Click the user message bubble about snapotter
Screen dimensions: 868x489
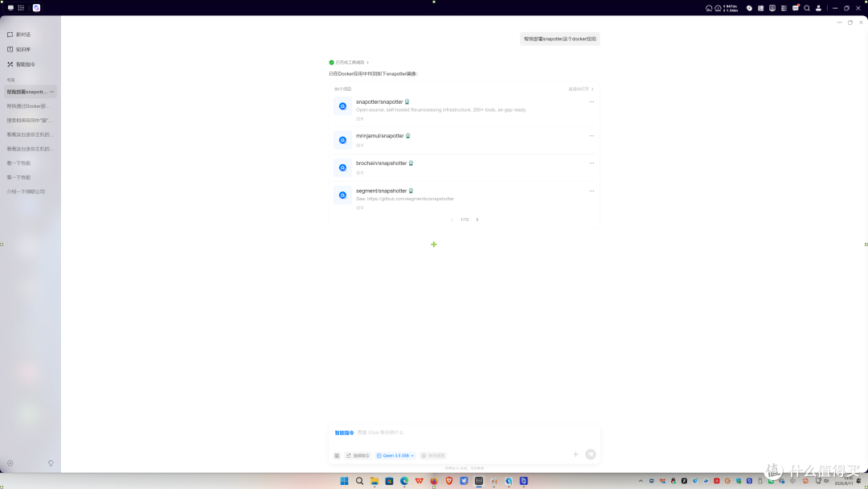559,39
